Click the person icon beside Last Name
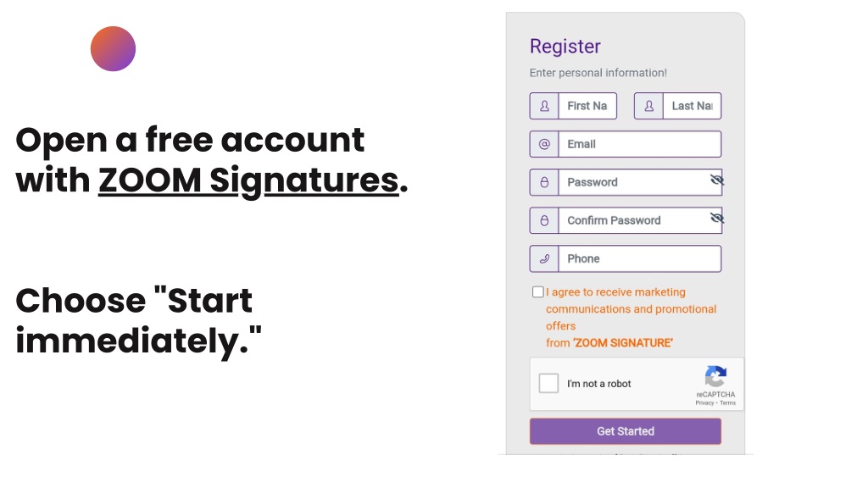The width and height of the screenshot is (868, 488). tap(648, 106)
